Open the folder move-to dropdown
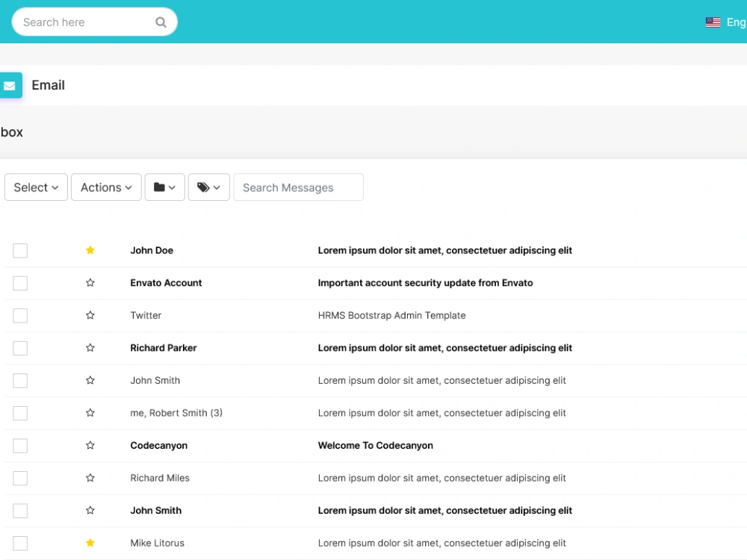This screenshot has height=560, width=747. pos(165,187)
